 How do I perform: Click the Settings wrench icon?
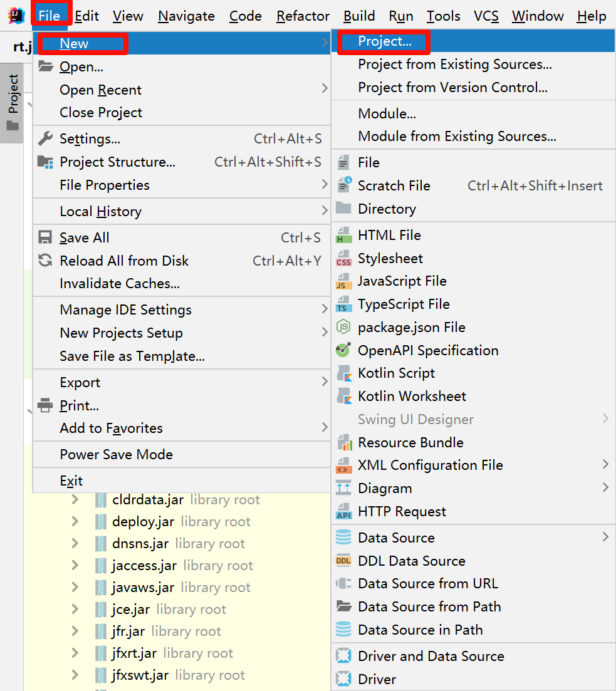pyautogui.click(x=45, y=138)
